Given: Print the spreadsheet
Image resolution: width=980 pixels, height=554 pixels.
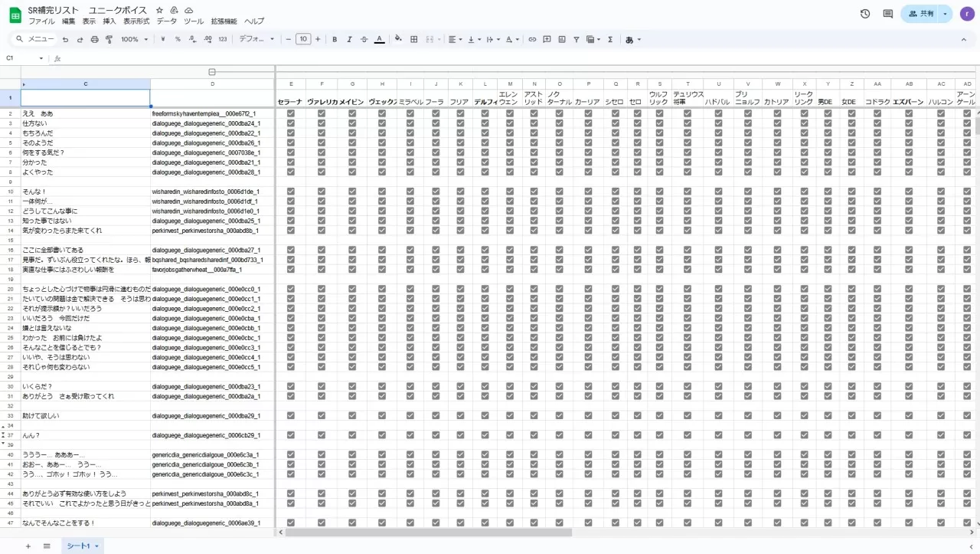Looking at the screenshot, I should point(94,39).
